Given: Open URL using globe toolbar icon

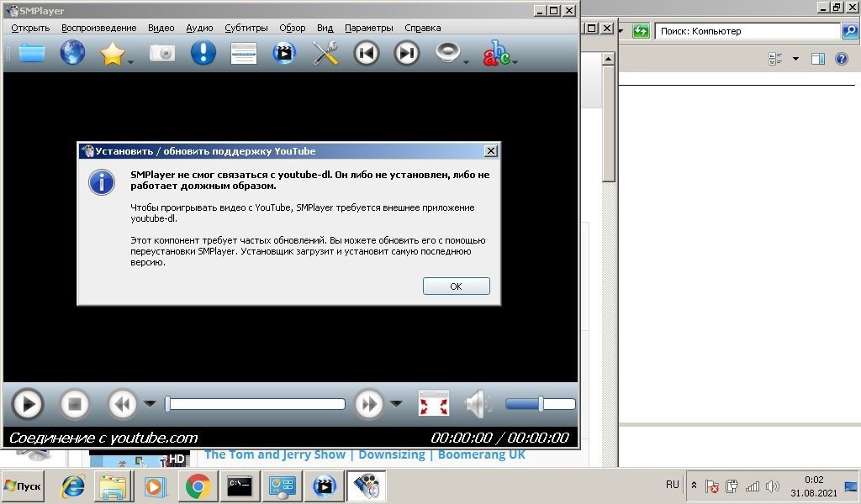Looking at the screenshot, I should click(72, 53).
